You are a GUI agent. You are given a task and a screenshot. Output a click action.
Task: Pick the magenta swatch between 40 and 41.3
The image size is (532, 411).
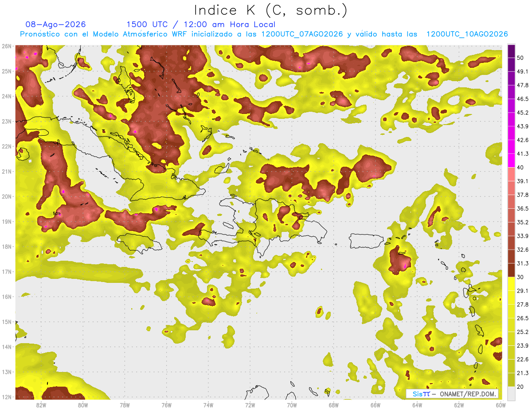(511, 160)
